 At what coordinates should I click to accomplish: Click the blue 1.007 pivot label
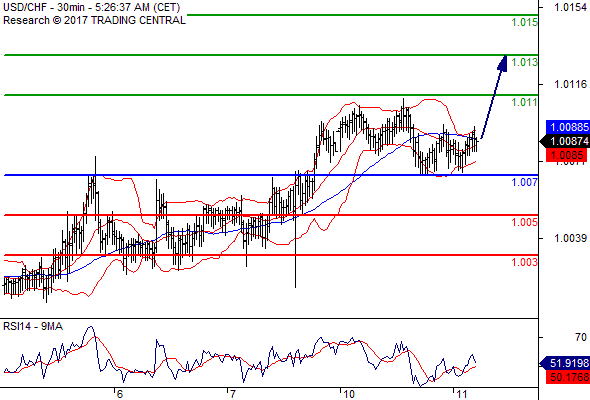coord(525,182)
